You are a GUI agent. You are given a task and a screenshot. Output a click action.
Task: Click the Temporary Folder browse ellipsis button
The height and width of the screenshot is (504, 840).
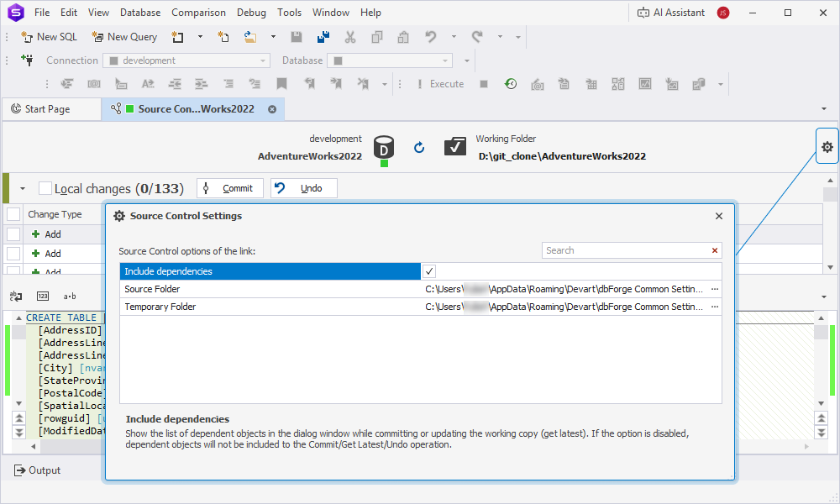715,307
